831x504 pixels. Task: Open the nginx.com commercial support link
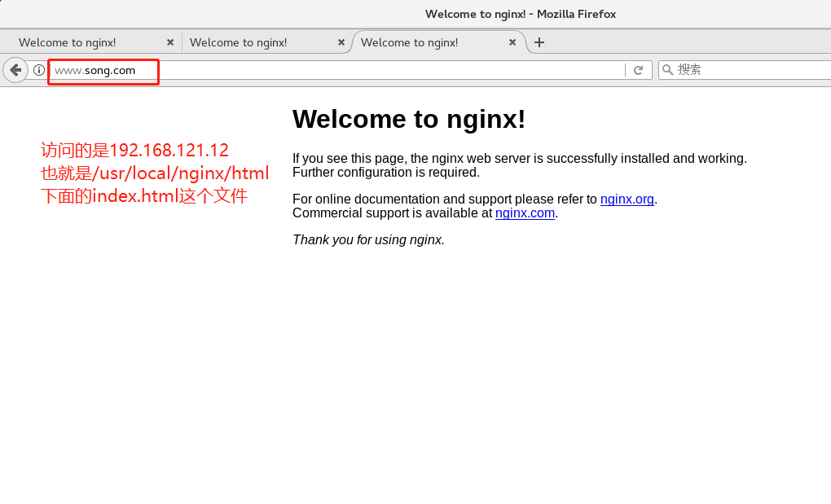(x=525, y=213)
